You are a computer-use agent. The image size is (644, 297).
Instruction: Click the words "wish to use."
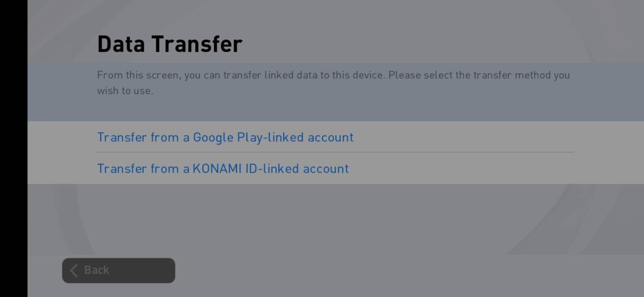[x=125, y=91]
